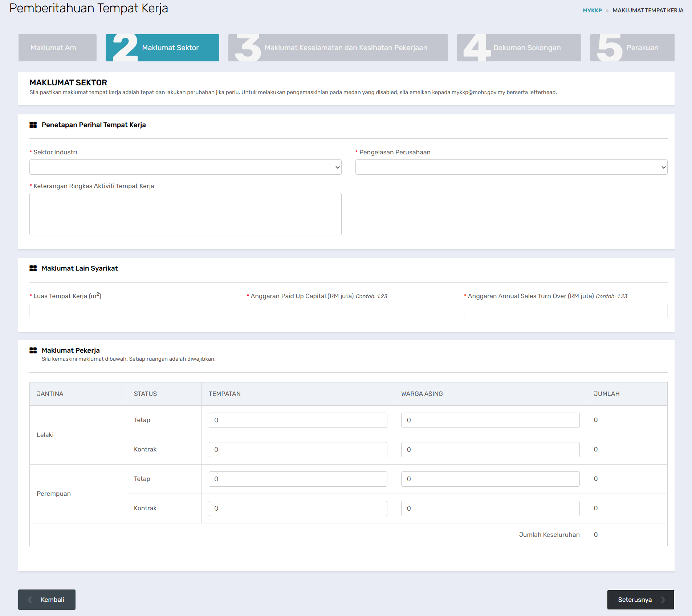Click the Luas Tempat Kerja input field
The width and height of the screenshot is (692, 616).
pos(131,311)
